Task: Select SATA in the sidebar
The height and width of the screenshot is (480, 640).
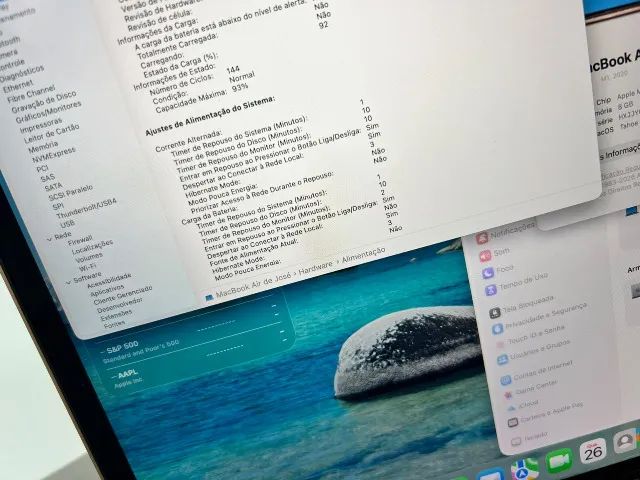Action: pyautogui.click(x=53, y=187)
